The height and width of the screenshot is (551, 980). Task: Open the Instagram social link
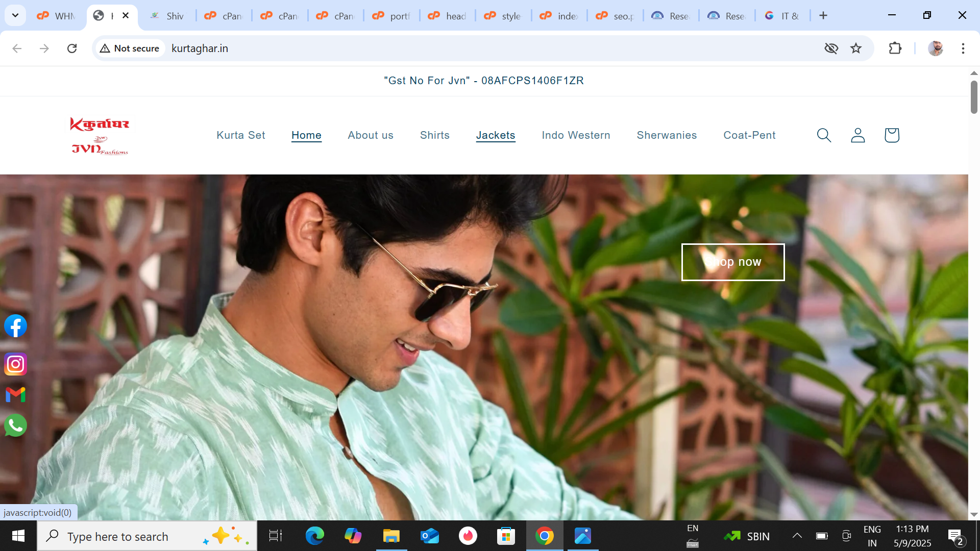15,364
